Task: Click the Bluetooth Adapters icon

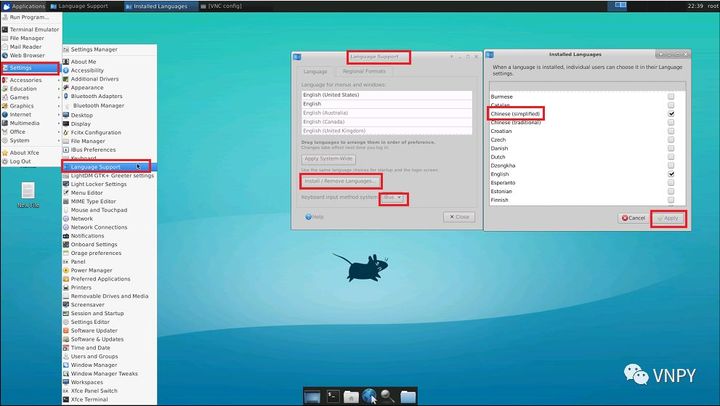Action: 66,96
